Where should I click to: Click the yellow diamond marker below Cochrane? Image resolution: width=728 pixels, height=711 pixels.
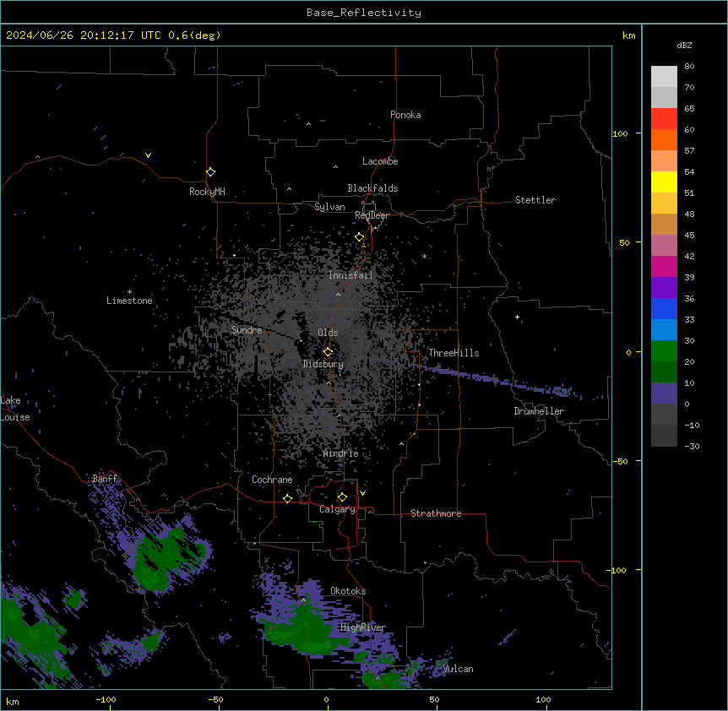(x=287, y=498)
